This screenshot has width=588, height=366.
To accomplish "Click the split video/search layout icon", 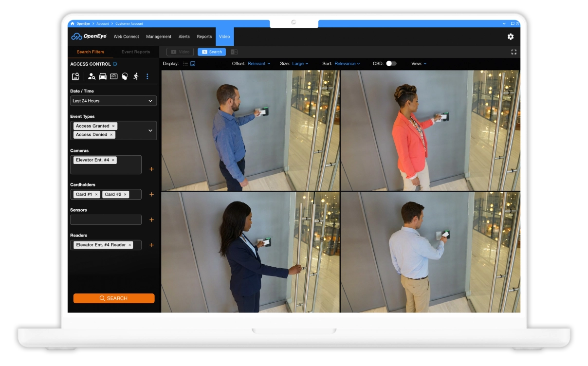I will coord(234,52).
